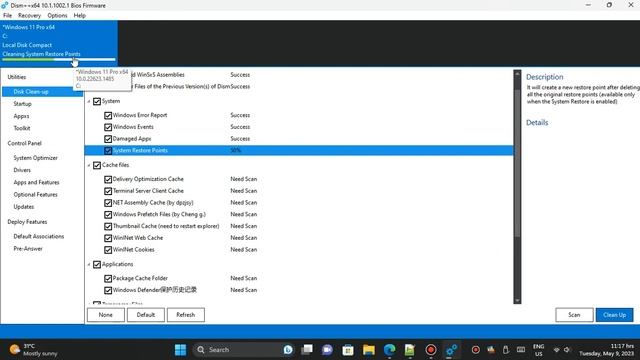
Task: Click the recorder icon in the system tray
Action: coord(476,350)
